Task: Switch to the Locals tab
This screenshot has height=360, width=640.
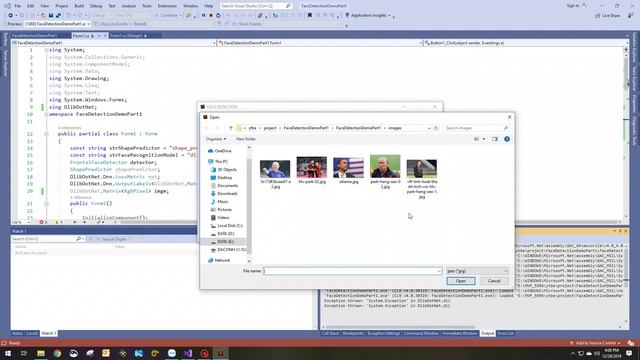Action: [32, 333]
